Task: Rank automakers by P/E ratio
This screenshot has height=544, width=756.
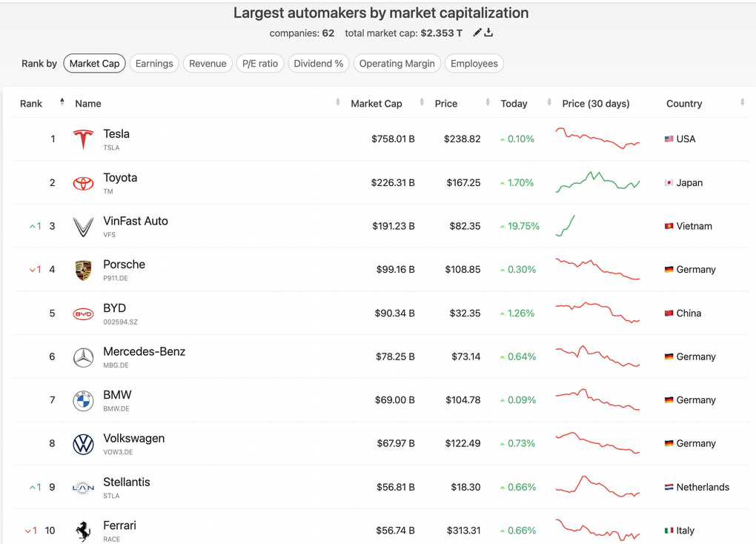Action: pyautogui.click(x=260, y=64)
